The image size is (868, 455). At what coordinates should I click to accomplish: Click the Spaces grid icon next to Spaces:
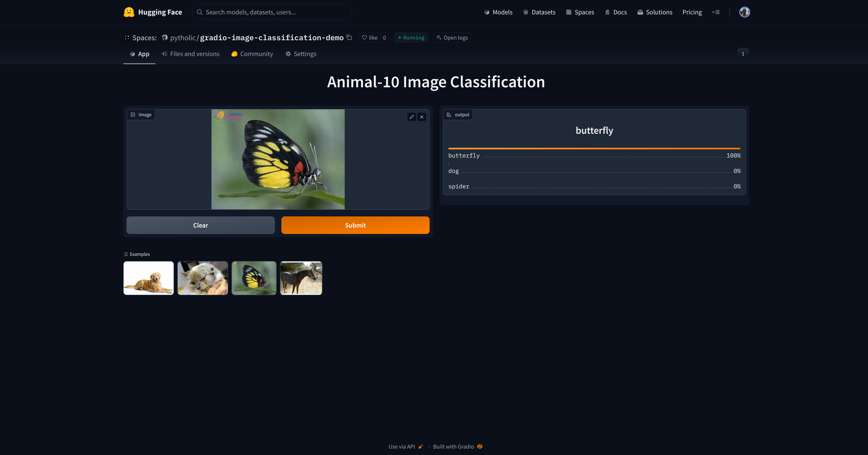tap(127, 37)
